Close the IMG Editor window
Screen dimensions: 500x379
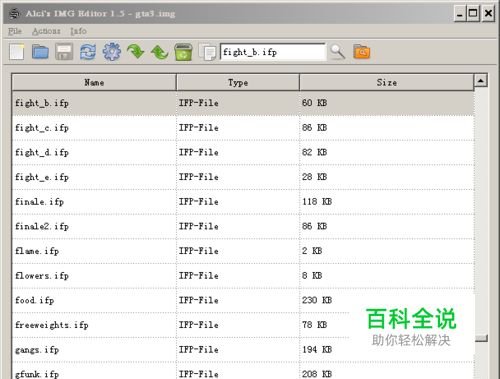tap(488, 14)
